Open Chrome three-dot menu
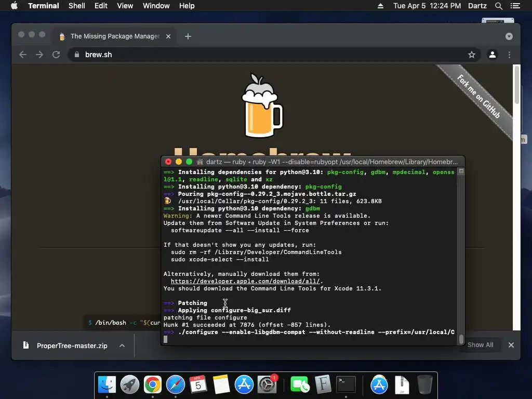The image size is (532, 399). click(x=509, y=55)
